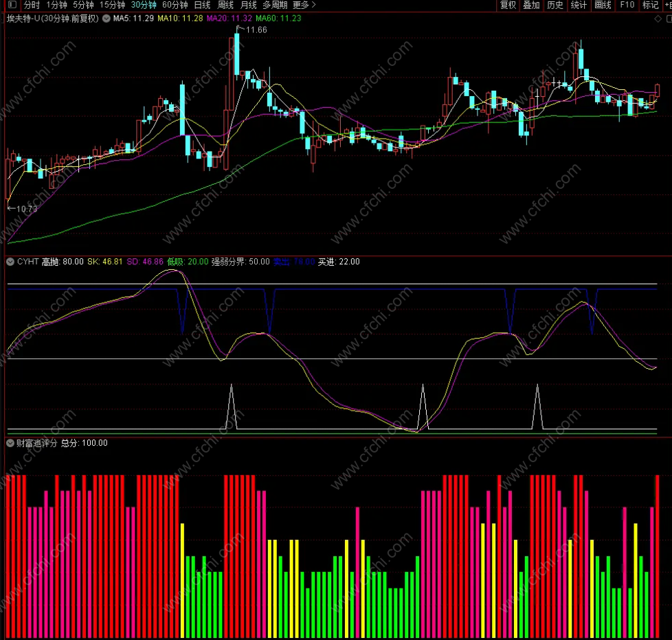Click the flag marker at 11.66 high
The height and width of the screenshot is (640, 672).
point(240,29)
